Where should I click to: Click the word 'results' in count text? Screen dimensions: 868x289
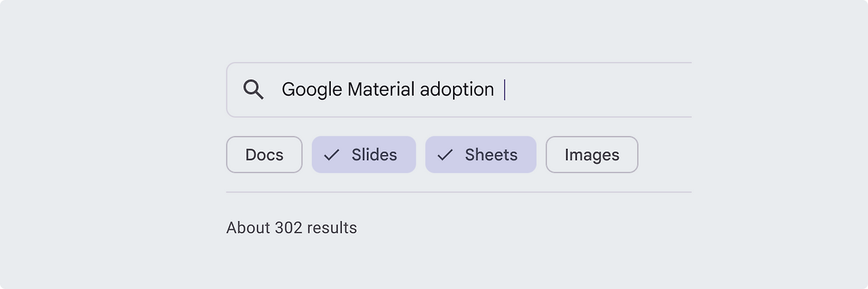point(332,228)
